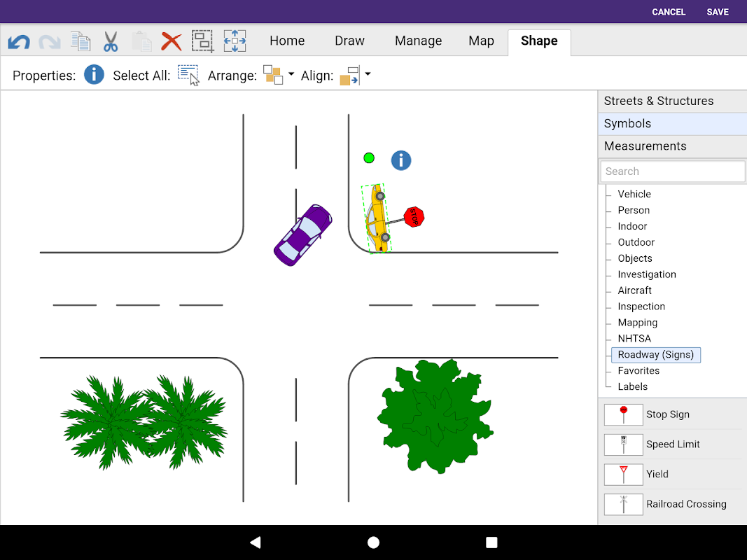
Task: Choose the Yield sign thumbnail
Action: (x=623, y=474)
